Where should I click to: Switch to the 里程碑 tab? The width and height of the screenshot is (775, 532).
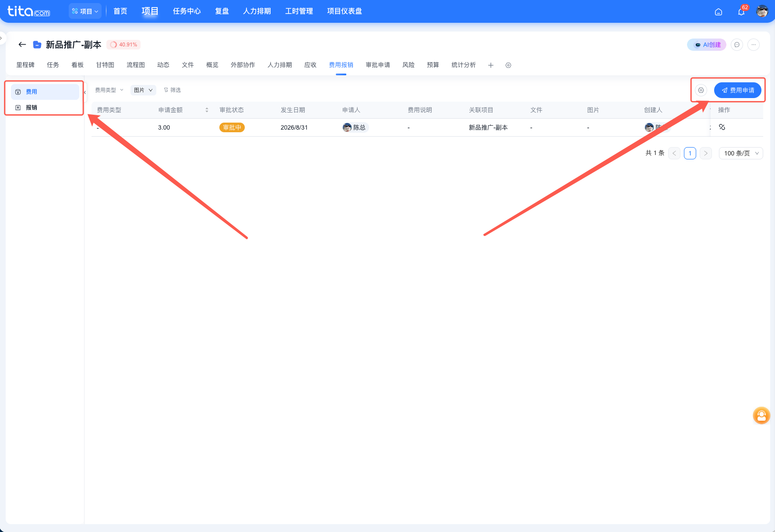point(25,65)
